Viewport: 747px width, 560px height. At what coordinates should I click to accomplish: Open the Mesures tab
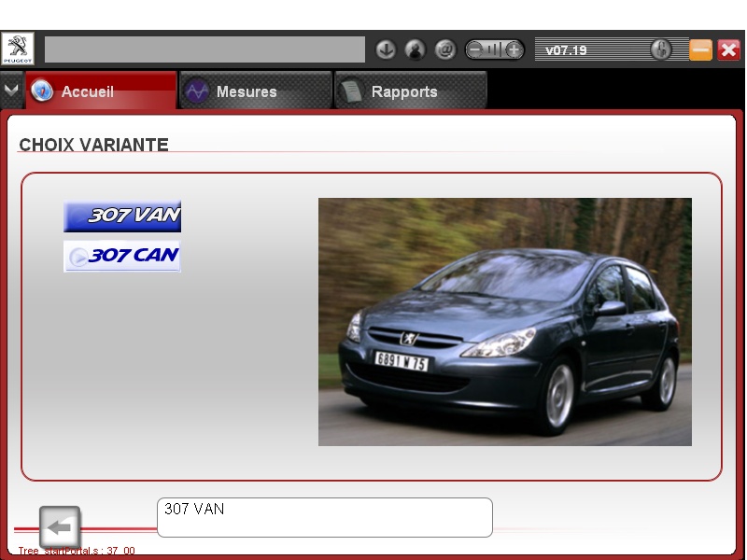[255, 91]
